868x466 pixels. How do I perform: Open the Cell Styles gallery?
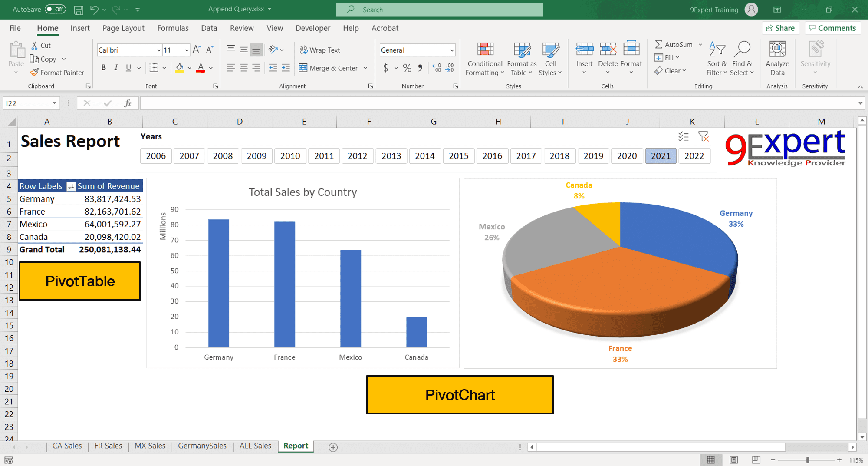coord(550,59)
